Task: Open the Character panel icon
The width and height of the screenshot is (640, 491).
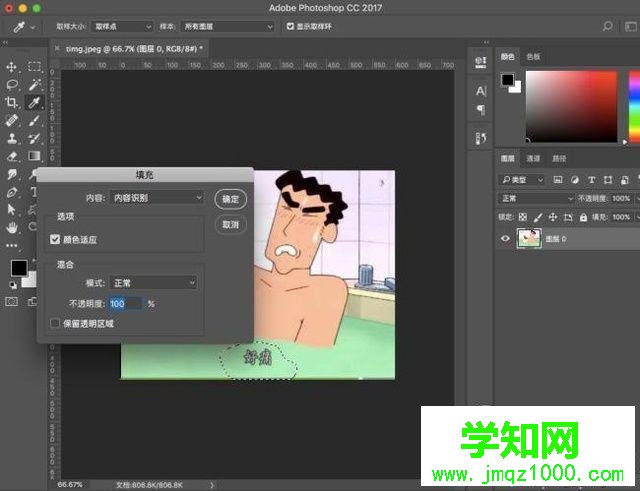Action: click(481, 91)
